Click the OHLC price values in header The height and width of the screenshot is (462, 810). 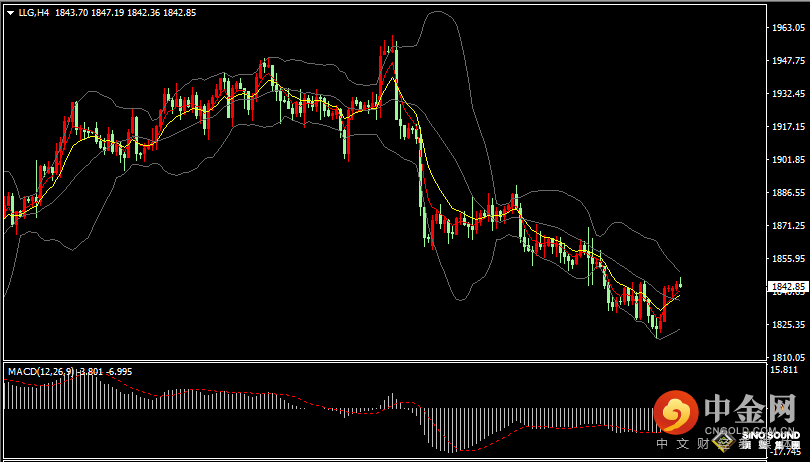click(x=124, y=12)
